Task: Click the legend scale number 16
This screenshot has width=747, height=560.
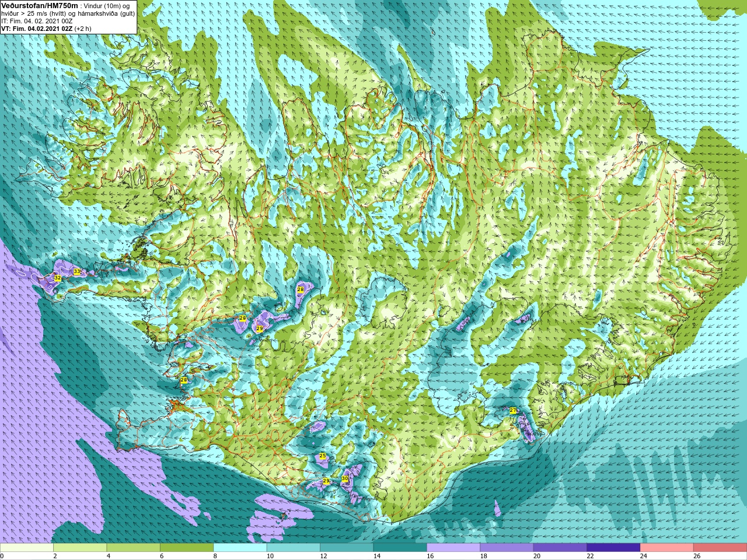Action: coord(430,556)
